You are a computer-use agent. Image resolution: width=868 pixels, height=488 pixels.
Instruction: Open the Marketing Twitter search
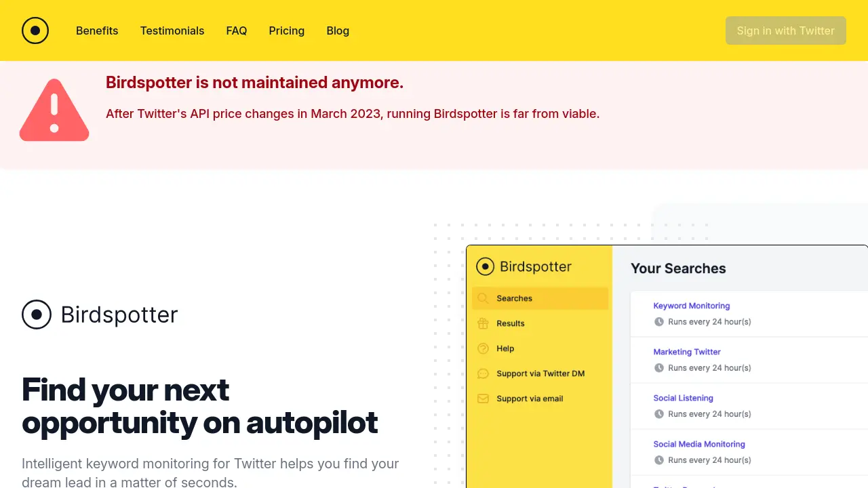(687, 352)
